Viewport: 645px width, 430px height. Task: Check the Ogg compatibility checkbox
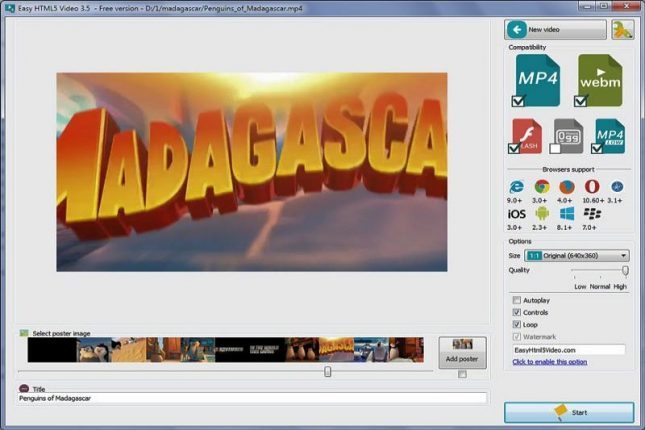555,149
